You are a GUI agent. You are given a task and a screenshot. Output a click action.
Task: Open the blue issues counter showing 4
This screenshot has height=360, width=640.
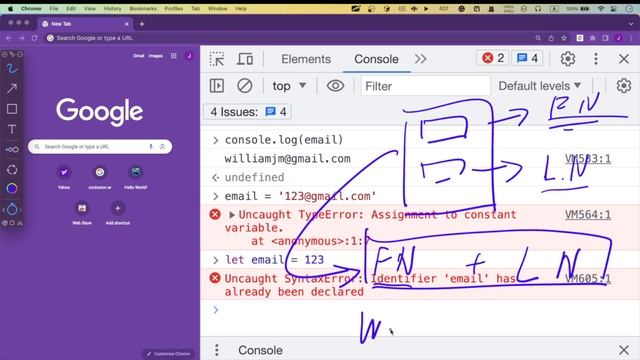coord(527,58)
